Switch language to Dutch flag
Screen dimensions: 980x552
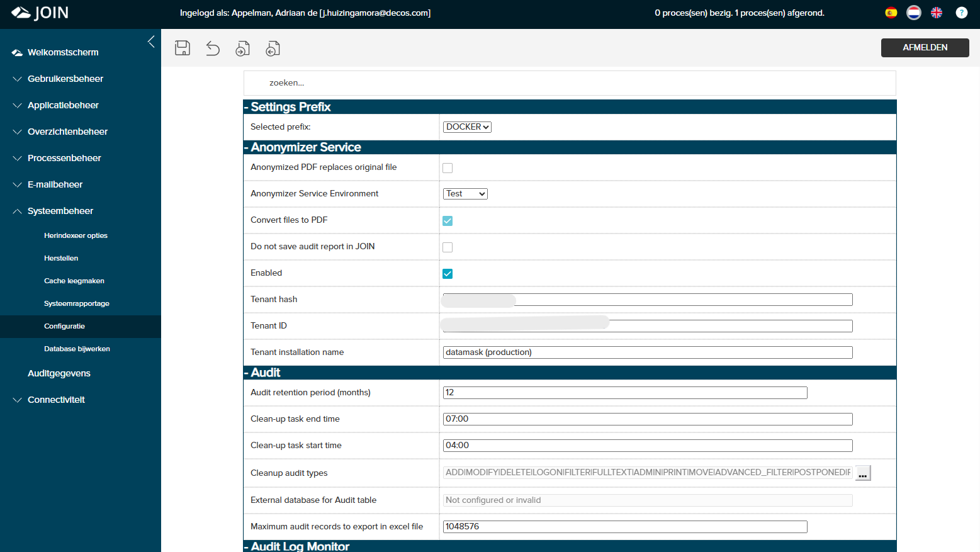[914, 13]
